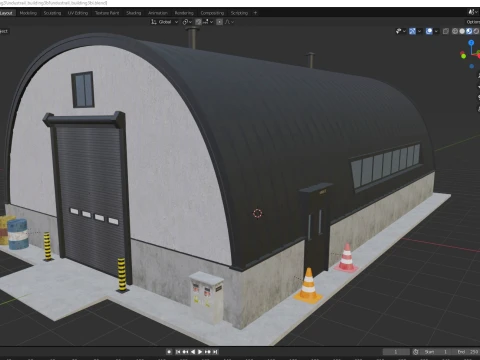Open the Rendering workspace tab
The width and height of the screenshot is (480, 360).
coord(184,13)
